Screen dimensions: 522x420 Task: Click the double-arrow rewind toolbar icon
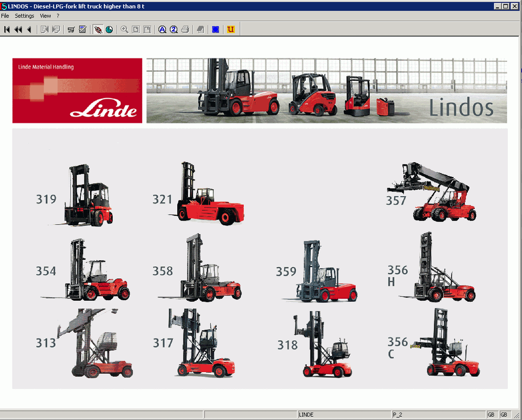18,29
